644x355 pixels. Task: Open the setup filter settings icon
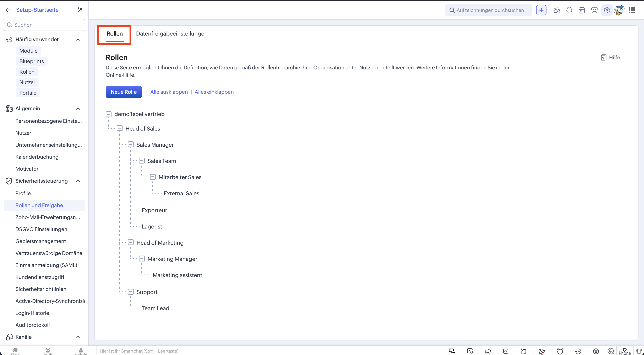[x=80, y=10]
